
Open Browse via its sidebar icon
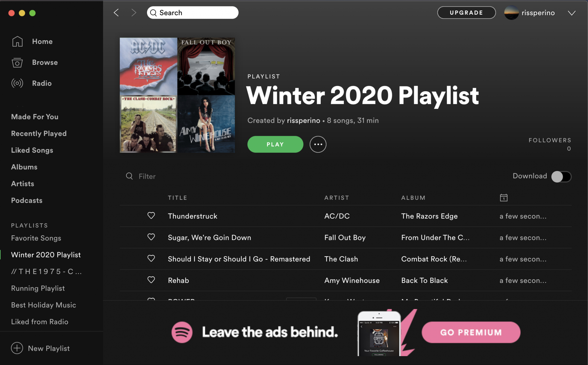click(x=17, y=63)
